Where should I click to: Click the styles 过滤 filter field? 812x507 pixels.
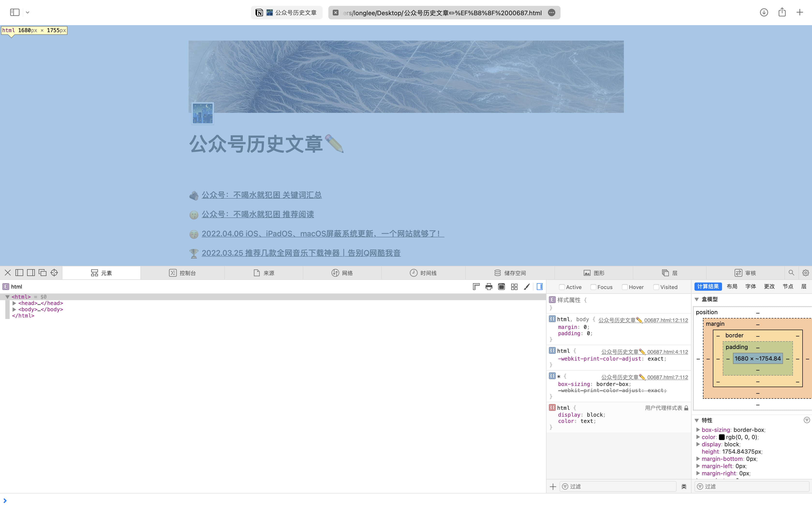(618, 486)
